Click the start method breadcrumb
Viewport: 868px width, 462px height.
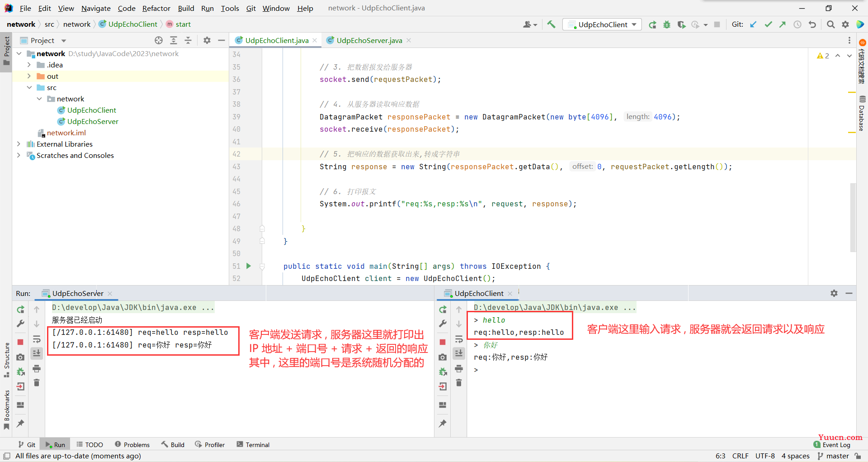point(178,24)
